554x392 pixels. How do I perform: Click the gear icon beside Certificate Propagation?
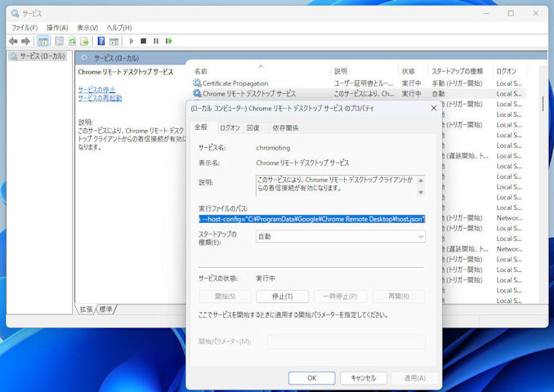click(x=197, y=83)
